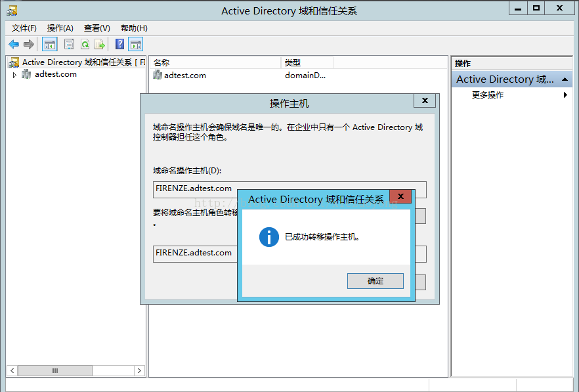579x392 pixels.
Task: Click the blue information icon in message box
Action: [x=269, y=237]
